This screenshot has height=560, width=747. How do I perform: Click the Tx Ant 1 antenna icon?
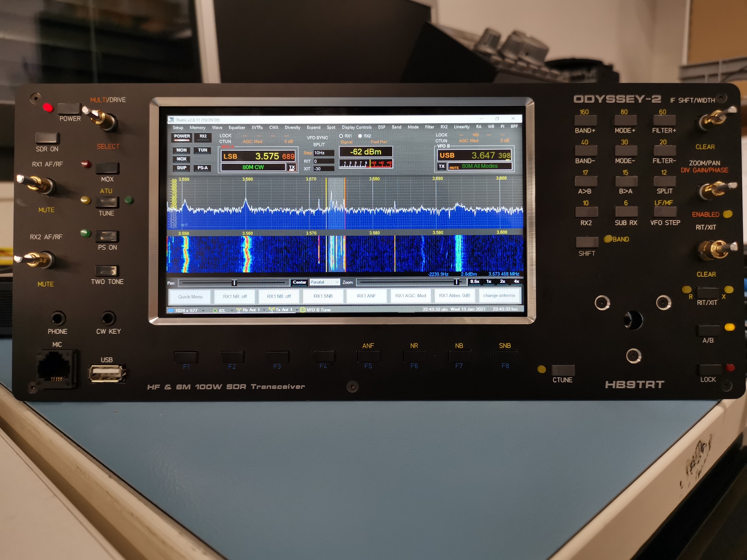click(271, 310)
